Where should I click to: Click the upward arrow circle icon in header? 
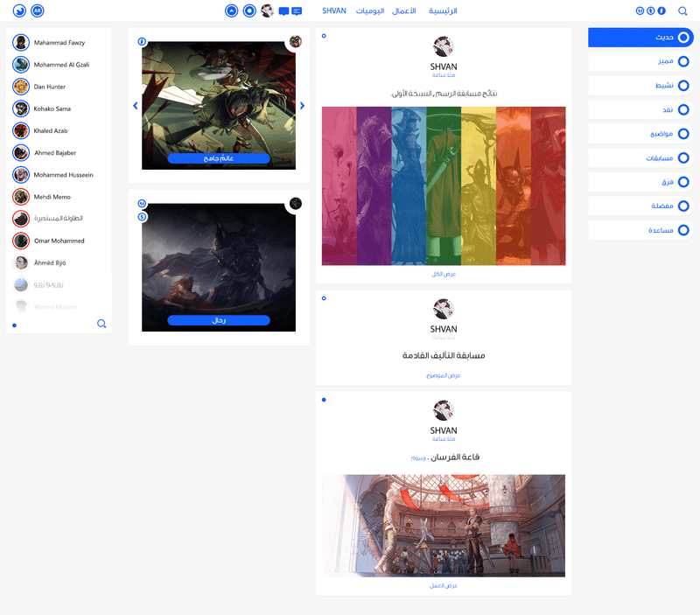point(231,10)
